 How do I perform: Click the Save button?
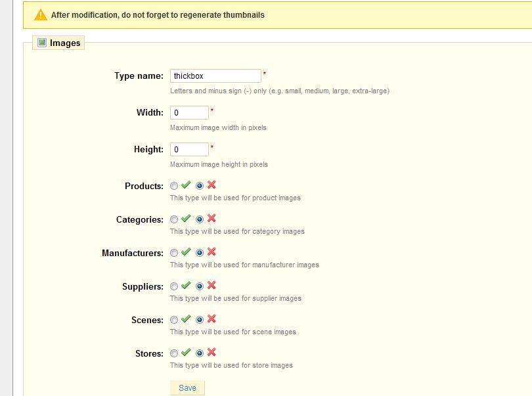187,388
